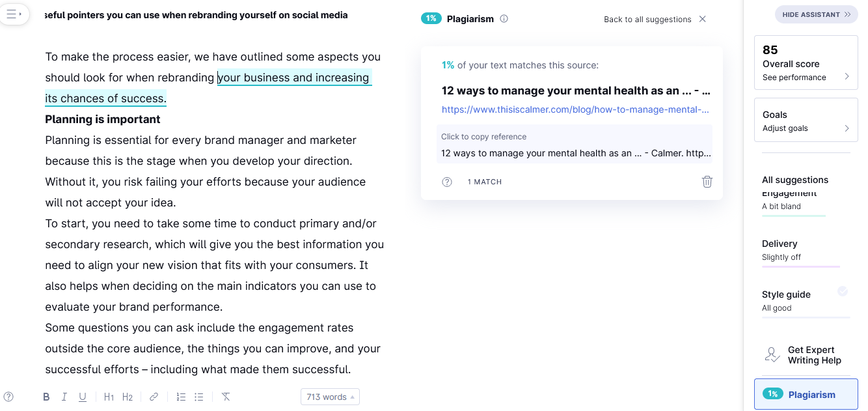
Task: Start a bulleted list
Action: click(199, 397)
